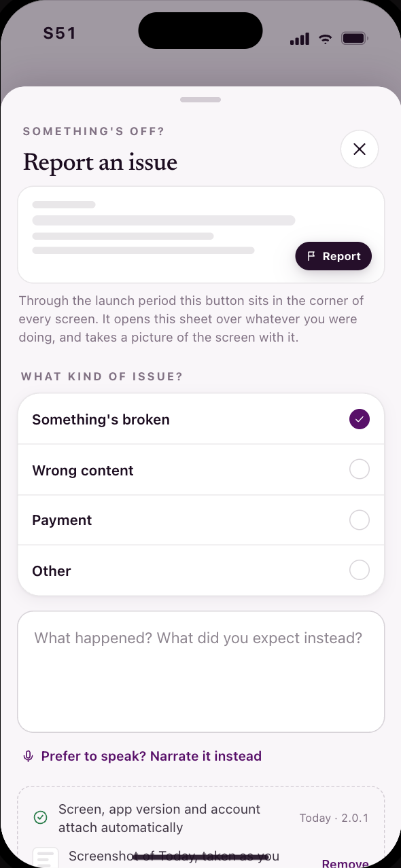
Task: Choose the Other radio option
Action: (360, 571)
